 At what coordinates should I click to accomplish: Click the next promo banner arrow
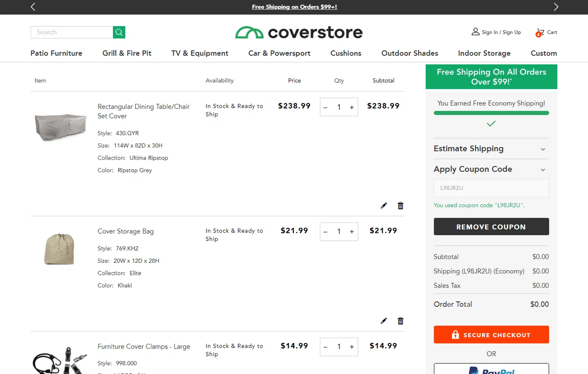pos(556,7)
